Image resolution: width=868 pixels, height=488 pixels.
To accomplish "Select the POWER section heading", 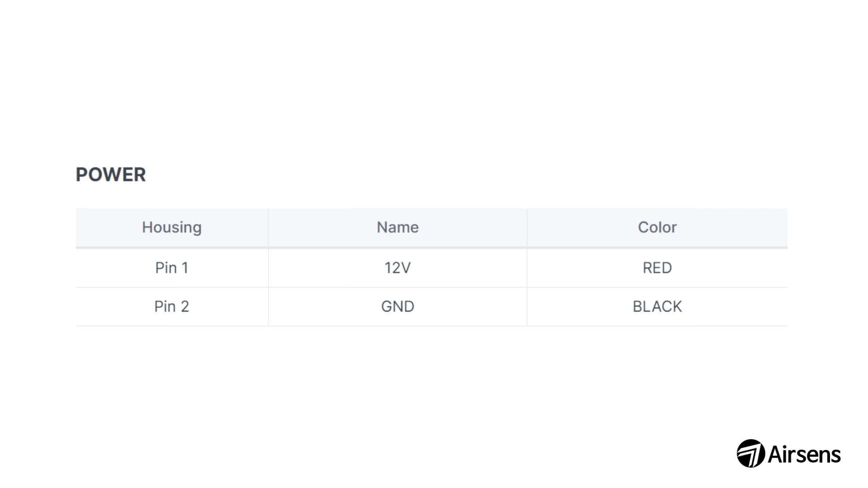I will pyautogui.click(x=111, y=175).
